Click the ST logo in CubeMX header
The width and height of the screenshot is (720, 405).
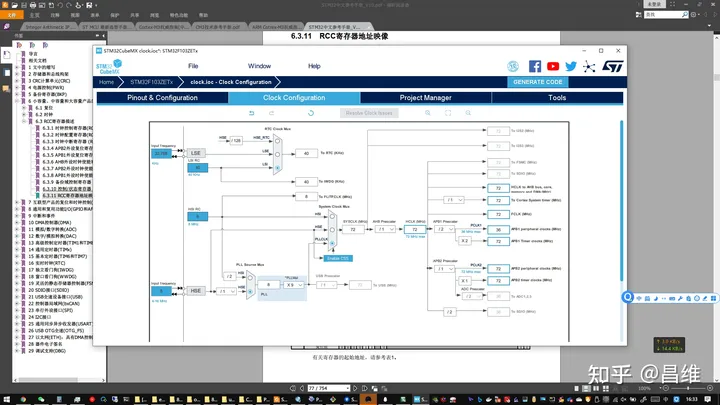613,66
